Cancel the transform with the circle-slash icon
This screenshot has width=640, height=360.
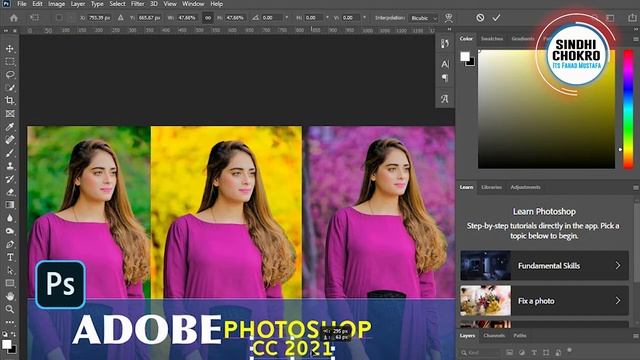[x=480, y=18]
